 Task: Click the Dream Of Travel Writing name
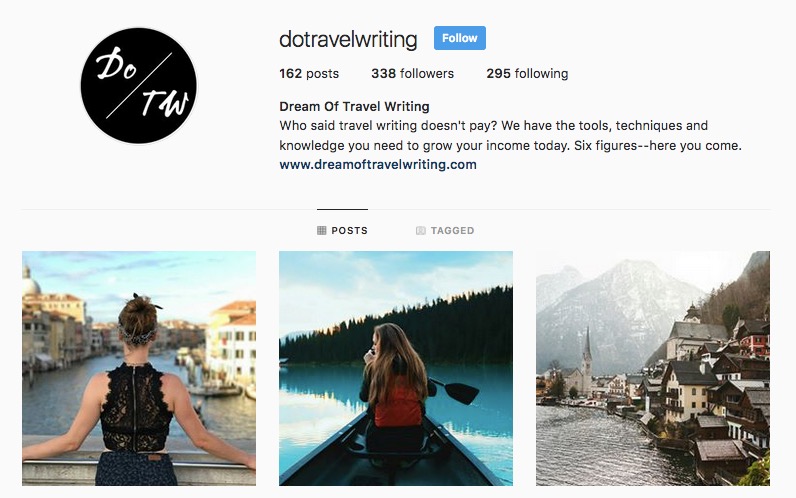pyautogui.click(x=354, y=107)
